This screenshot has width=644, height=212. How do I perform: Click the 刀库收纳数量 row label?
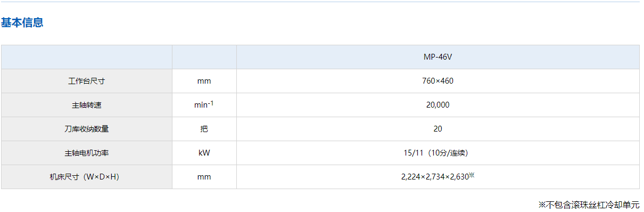tap(87, 129)
